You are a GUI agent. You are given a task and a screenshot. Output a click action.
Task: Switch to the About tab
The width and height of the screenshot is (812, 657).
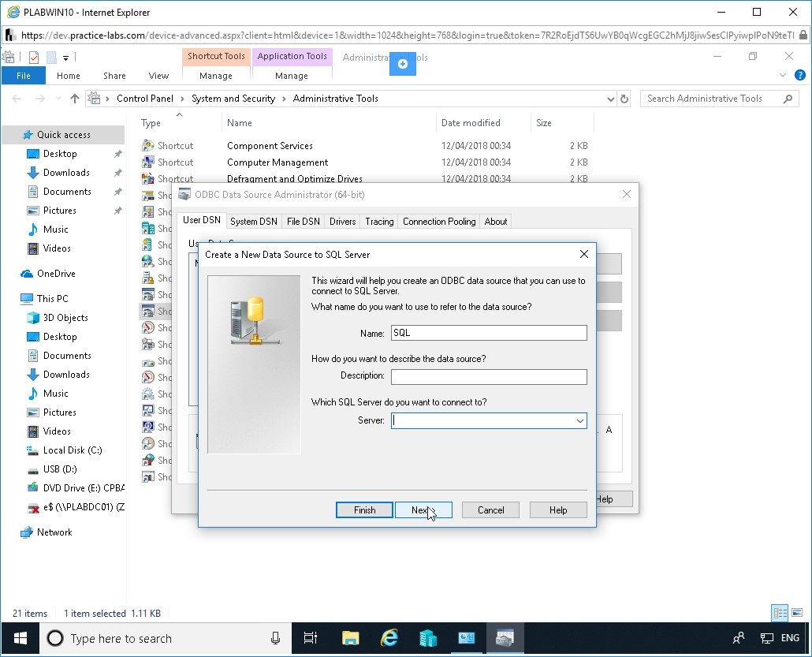[x=496, y=222]
